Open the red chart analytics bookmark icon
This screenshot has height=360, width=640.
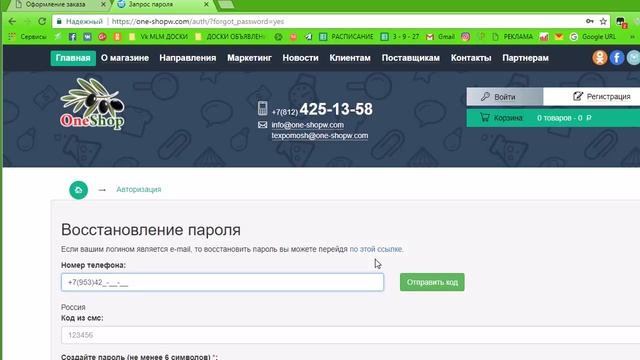544,37
